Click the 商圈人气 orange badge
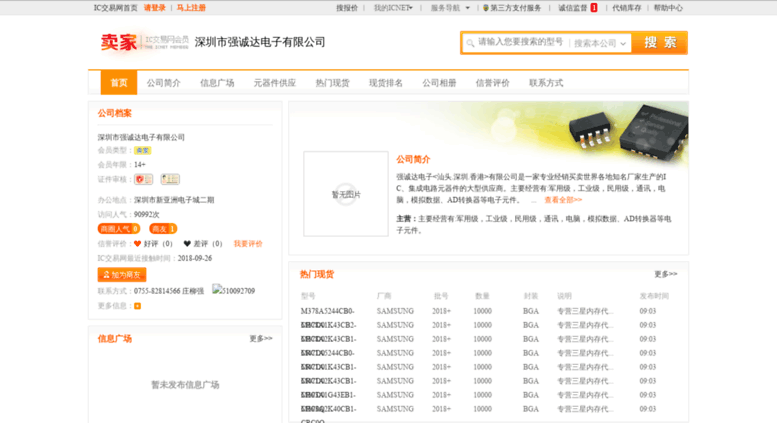Screen dimensions: 777x423 click(x=119, y=229)
